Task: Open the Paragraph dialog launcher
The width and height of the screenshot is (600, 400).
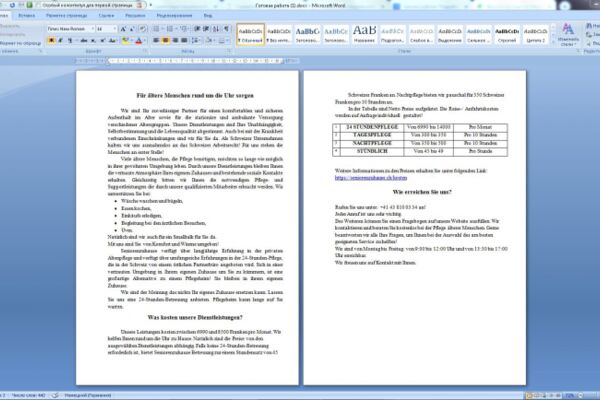Action: 229,51
